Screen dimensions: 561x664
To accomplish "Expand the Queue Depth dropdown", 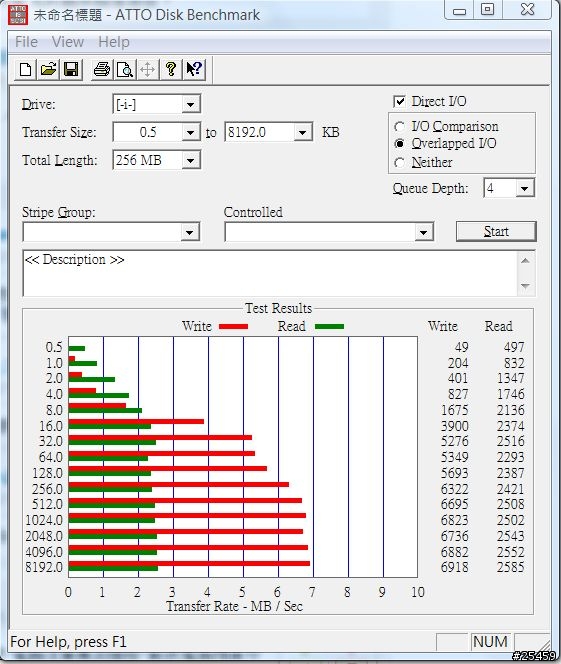I will pyautogui.click(x=525, y=188).
